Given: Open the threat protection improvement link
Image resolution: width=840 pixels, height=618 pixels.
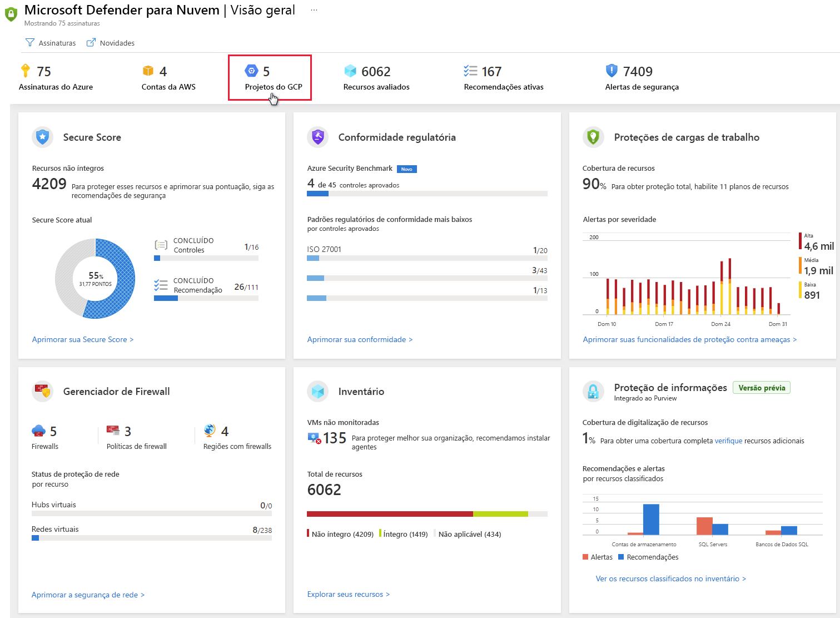Looking at the screenshot, I should (689, 339).
